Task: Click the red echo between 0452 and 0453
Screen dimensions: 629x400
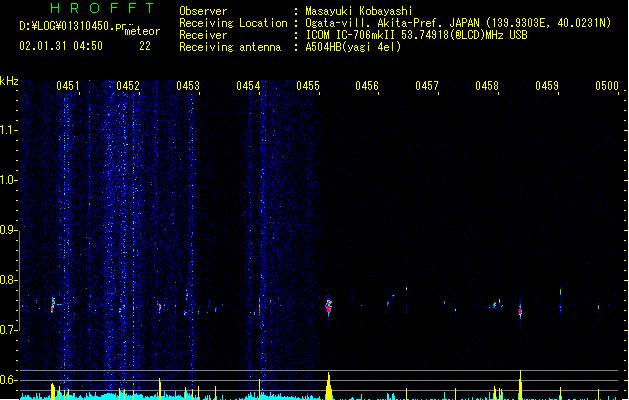Action: tap(159, 307)
